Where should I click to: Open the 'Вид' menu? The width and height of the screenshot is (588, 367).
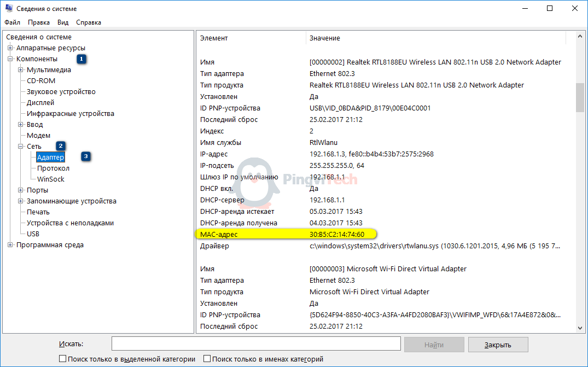pos(63,22)
